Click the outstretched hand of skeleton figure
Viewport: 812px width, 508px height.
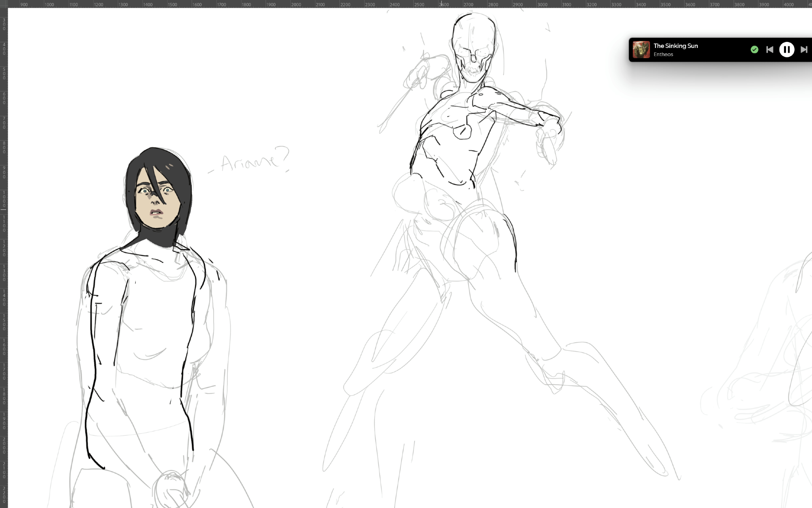pos(550,136)
